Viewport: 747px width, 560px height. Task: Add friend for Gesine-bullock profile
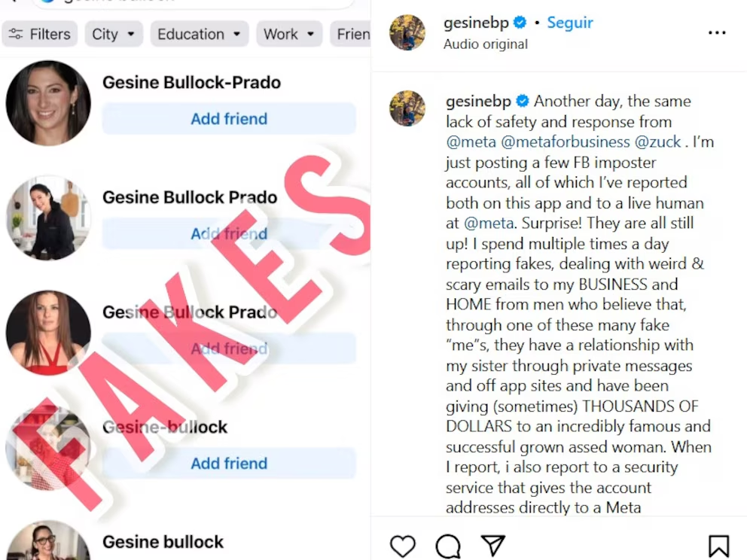coord(229,464)
